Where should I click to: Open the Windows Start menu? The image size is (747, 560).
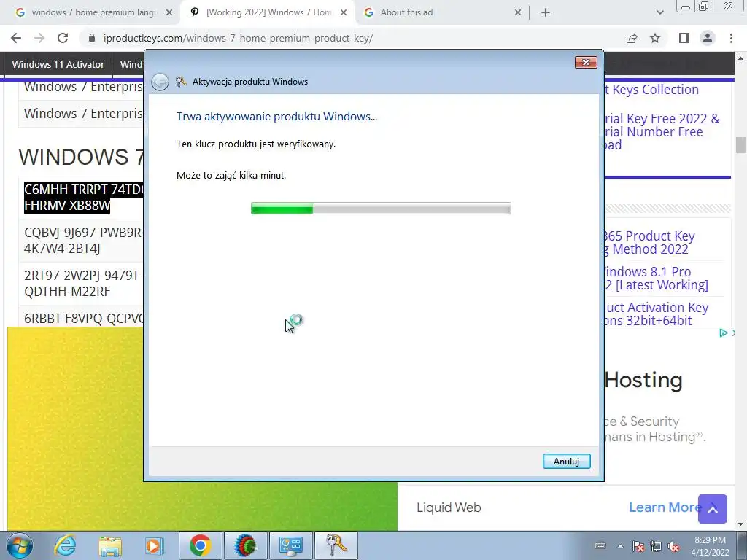pos(20,545)
